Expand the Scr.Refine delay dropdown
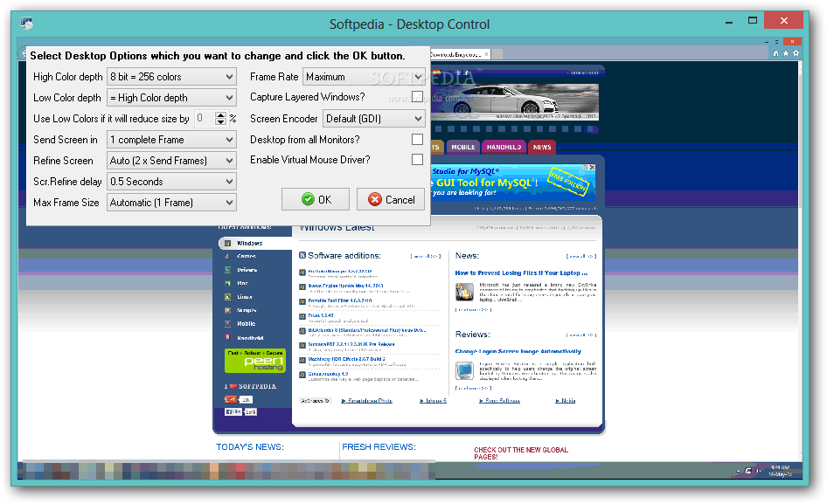 (171, 182)
